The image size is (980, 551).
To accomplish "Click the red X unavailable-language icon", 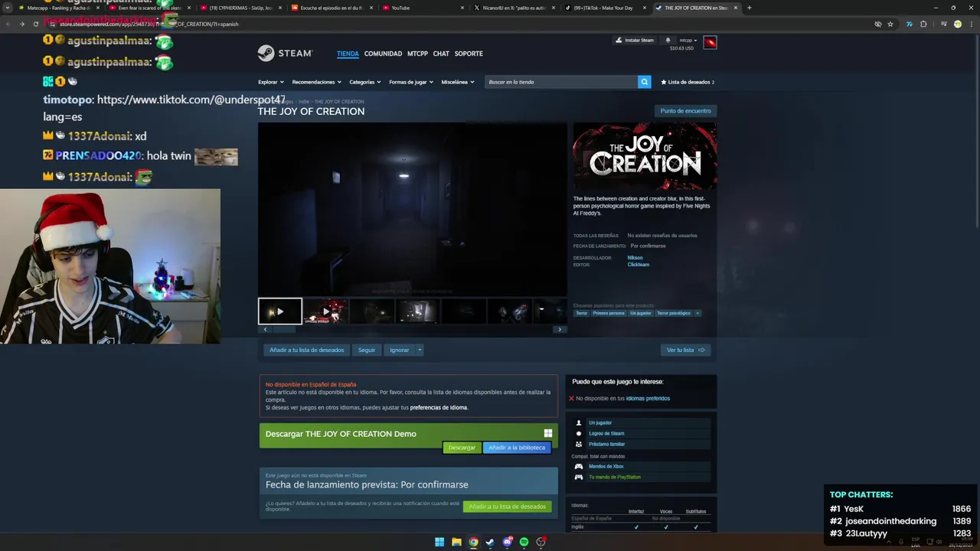I will click(571, 398).
